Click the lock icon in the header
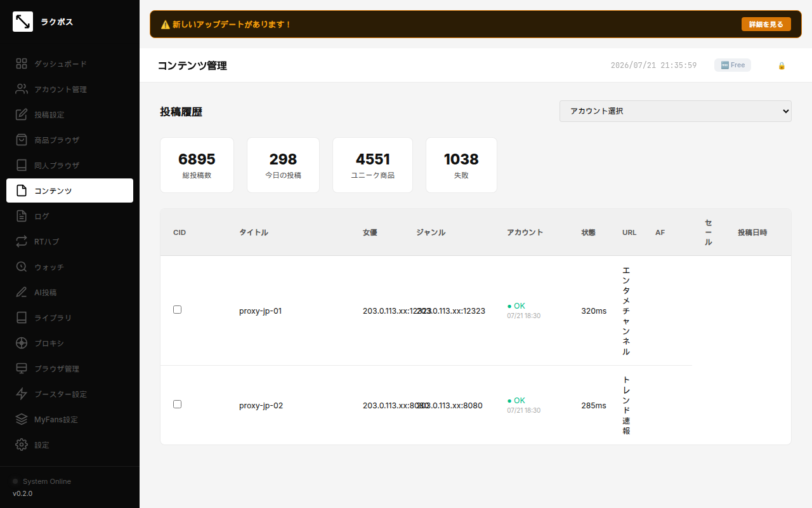The image size is (812, 508). pyautogui.click(x=782, y=65)
